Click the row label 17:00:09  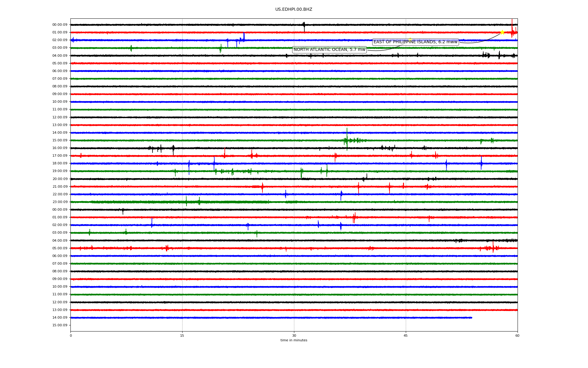point(60,156)
